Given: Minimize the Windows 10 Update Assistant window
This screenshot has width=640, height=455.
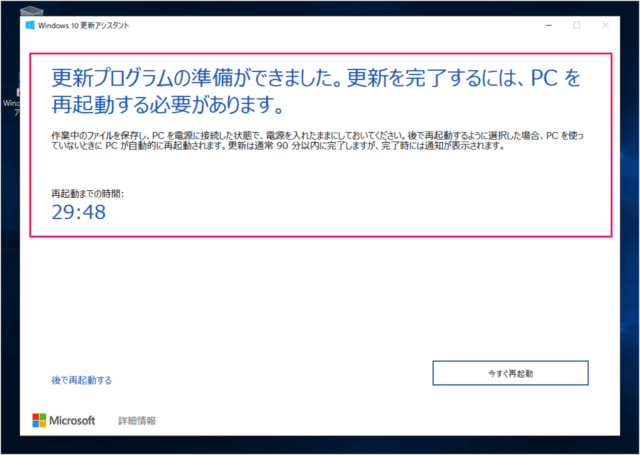Looking at the screenshot, I should point(547,23).
